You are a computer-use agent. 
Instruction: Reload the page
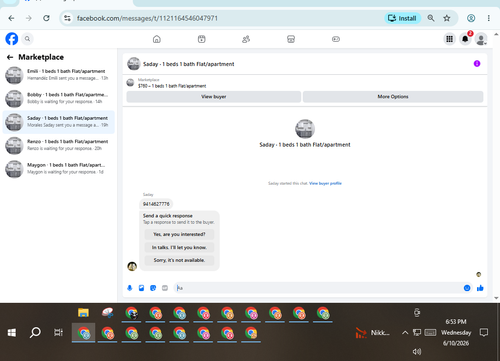[46, 18]
